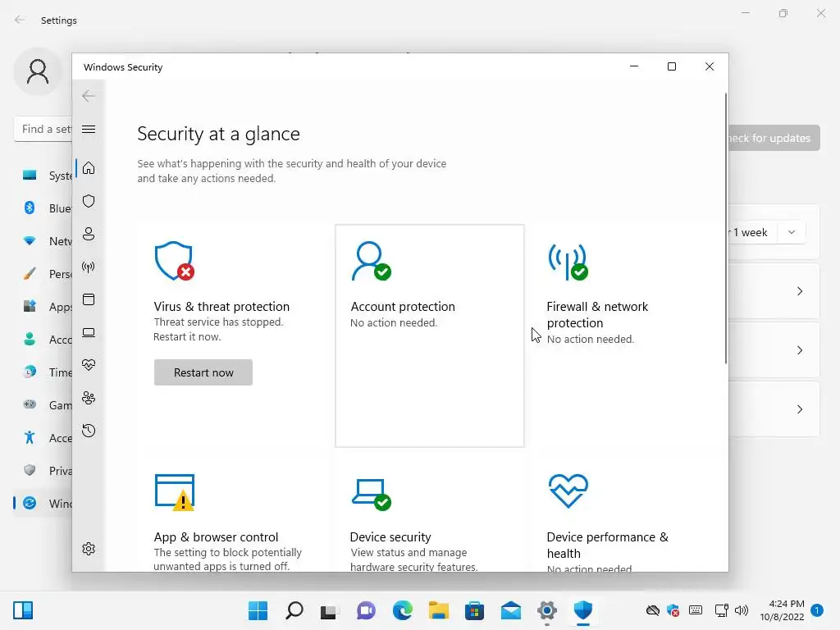Open the Widgets panel on taskbar

(x=23, y=610)
